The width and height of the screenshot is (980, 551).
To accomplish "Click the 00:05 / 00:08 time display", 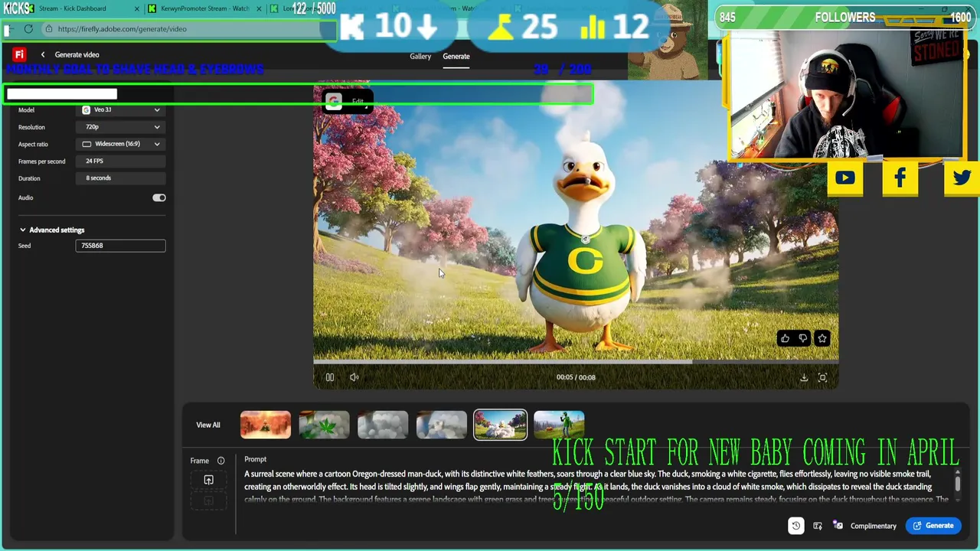I will pos(576,377).
